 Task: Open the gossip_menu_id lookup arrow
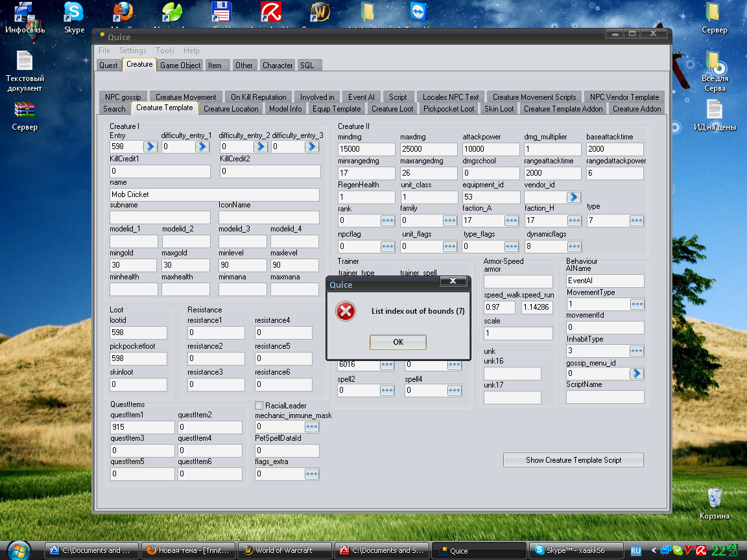637,373
